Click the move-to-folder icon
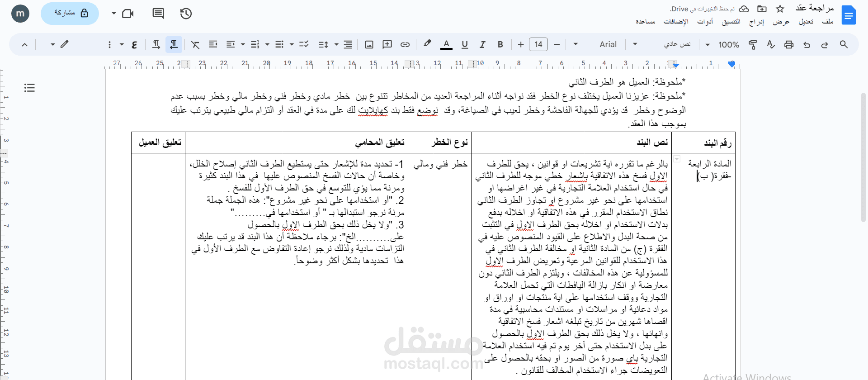Image resolution: width=868 pixels, height=380 pixels. coord(762,9)
